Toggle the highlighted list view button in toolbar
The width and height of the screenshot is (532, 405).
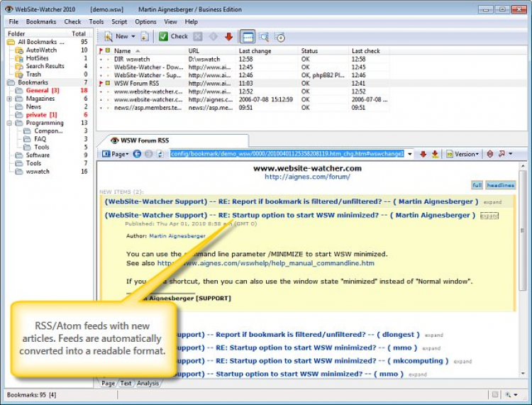(248, 36)
